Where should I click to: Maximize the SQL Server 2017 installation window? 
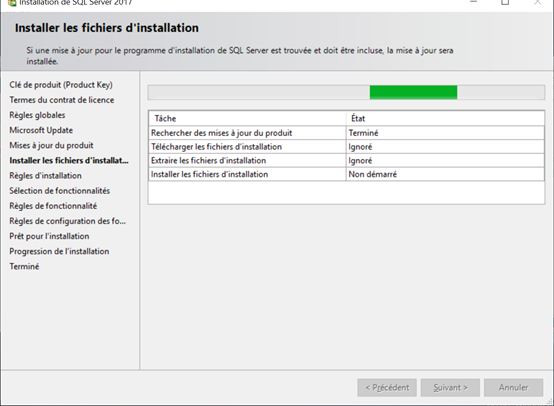[505, 2]
